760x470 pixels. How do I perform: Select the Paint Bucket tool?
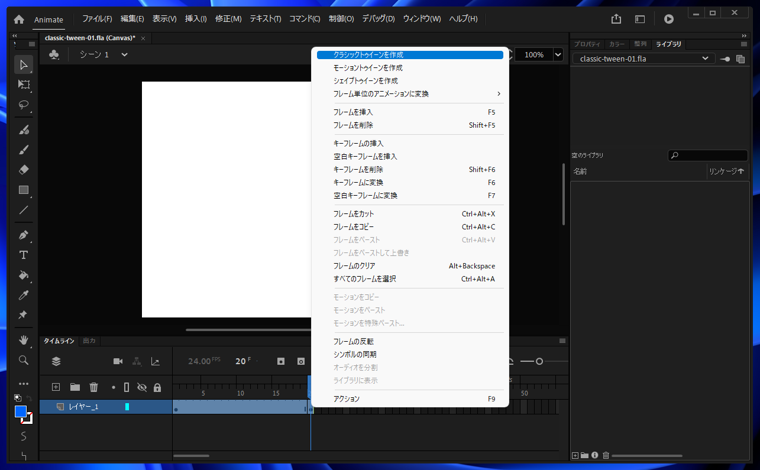(x=24, y=275)
